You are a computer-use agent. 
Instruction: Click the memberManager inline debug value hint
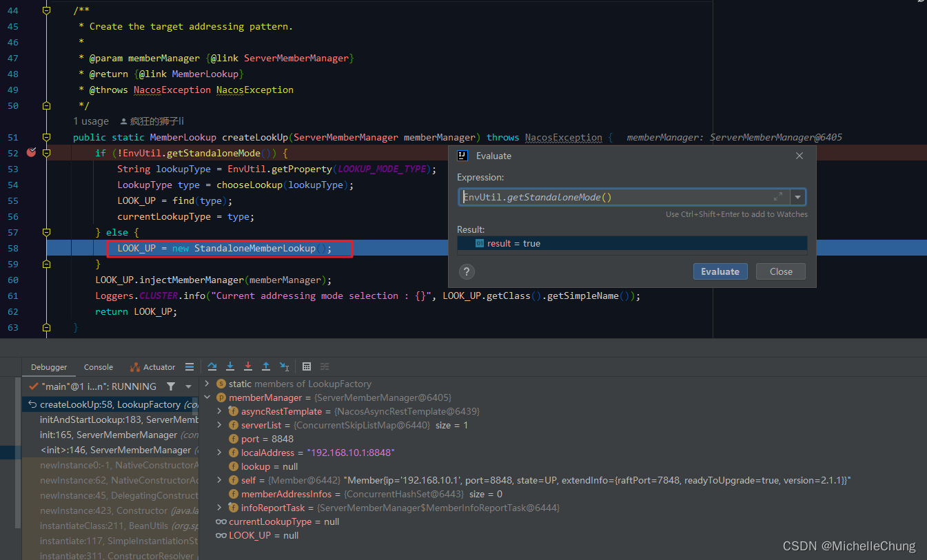[x=734, y=137]
